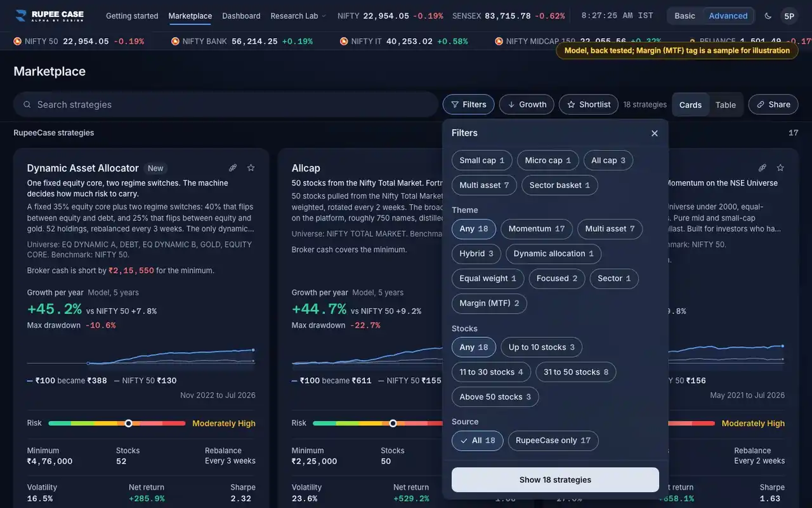Enable the Margin (MTF) theme filter
Screen dimensions: 812x508
[x=489, y=304]
